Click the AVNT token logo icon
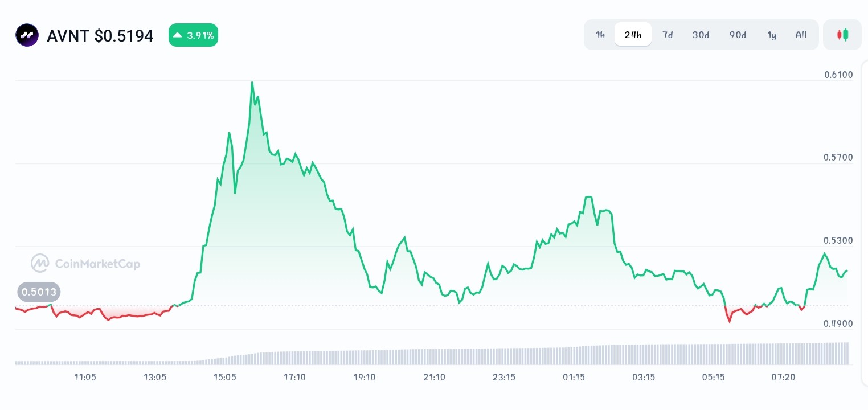This screenshot has width=868, height=410. coord(27,35)
